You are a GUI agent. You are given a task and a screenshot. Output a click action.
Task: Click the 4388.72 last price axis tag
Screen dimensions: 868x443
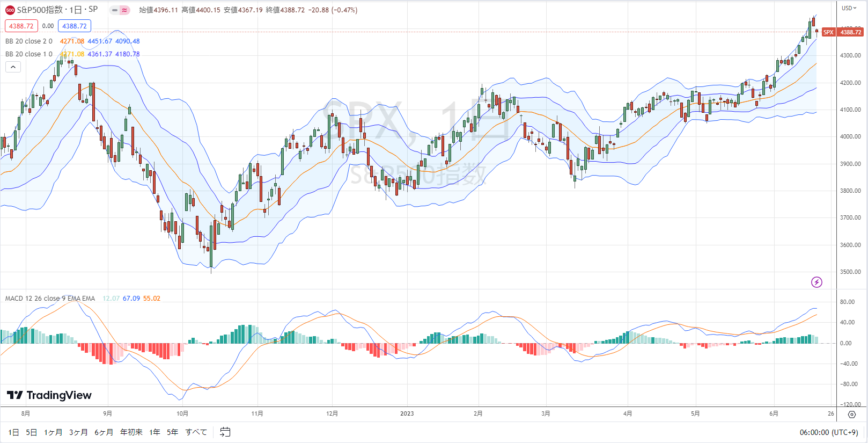tap(851, 32)
